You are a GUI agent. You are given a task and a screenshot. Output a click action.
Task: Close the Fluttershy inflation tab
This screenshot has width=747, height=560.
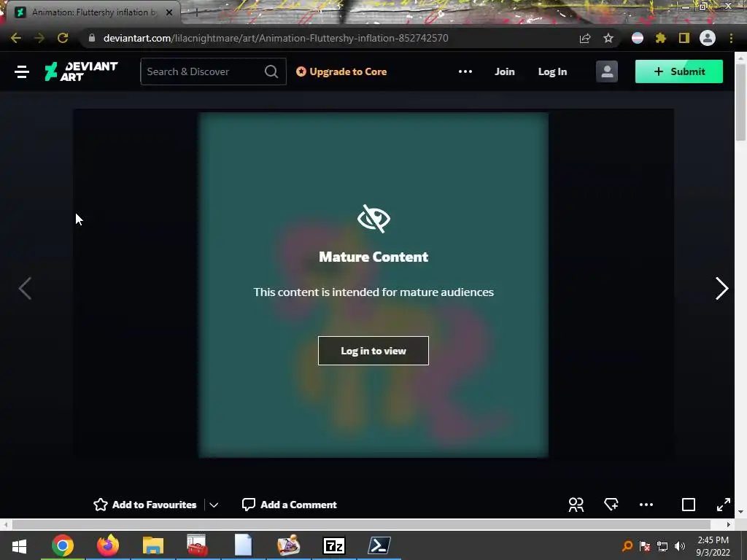[169, 12]
